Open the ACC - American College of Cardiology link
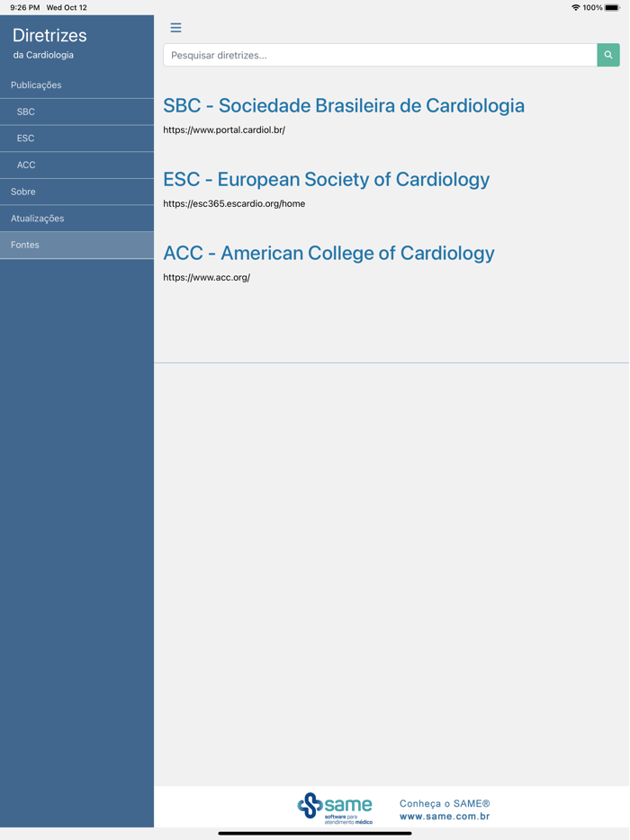 328,253
